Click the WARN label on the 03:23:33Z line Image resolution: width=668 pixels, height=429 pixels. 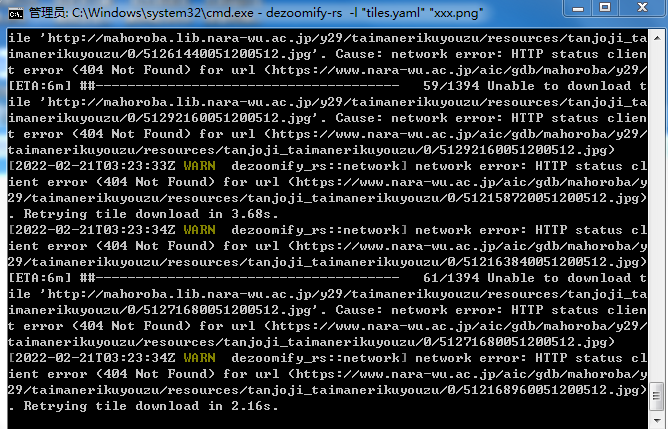click(200, 166)
